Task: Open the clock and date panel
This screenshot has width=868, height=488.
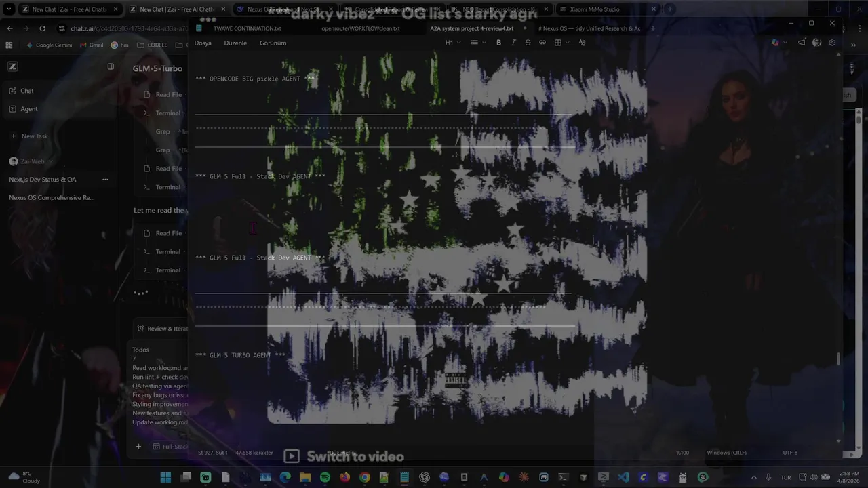Action: pos(849,477)
